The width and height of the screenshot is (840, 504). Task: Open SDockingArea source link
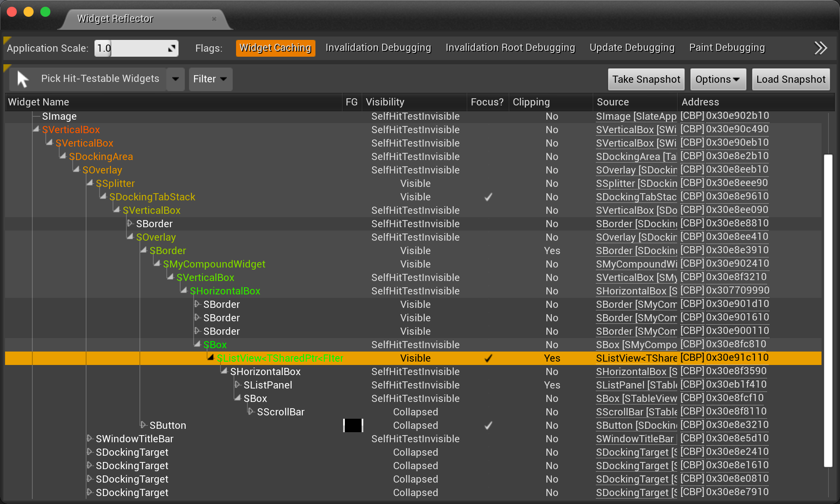[636, 157]
